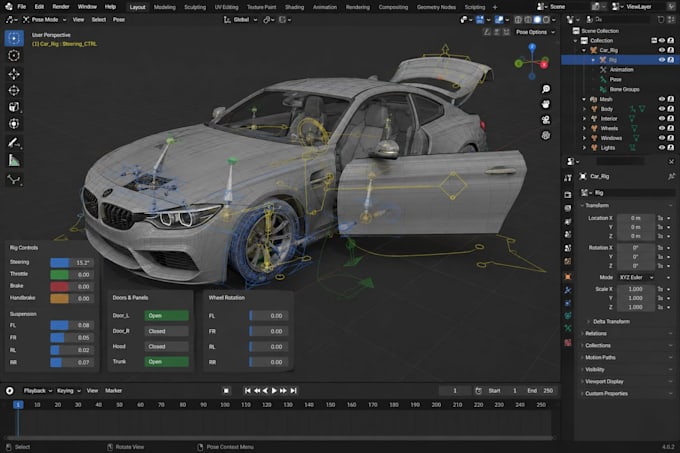Toggle visibility eye for Body
The image size is (680, 453).
(662, 109)
